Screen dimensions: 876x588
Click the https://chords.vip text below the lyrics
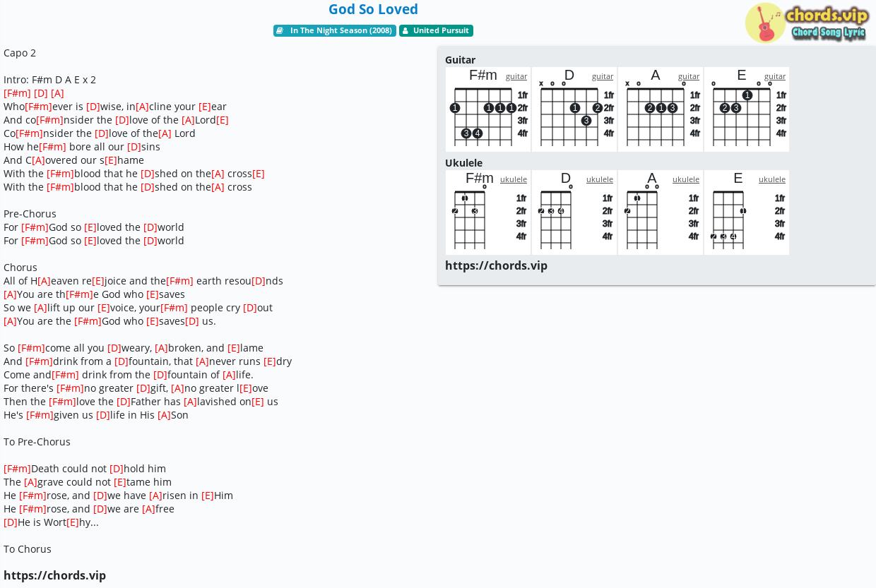tap(54, 575)
